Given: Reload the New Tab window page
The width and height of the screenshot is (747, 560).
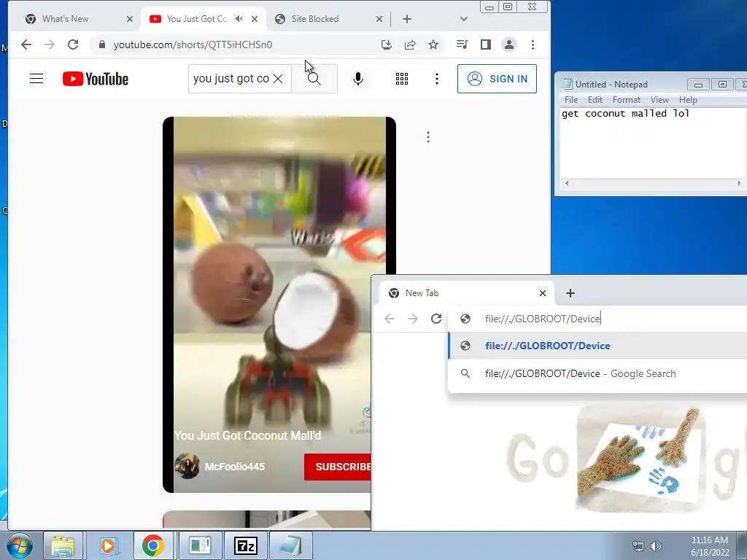Looking at the screenshot, I should click(x=436, y=319).
